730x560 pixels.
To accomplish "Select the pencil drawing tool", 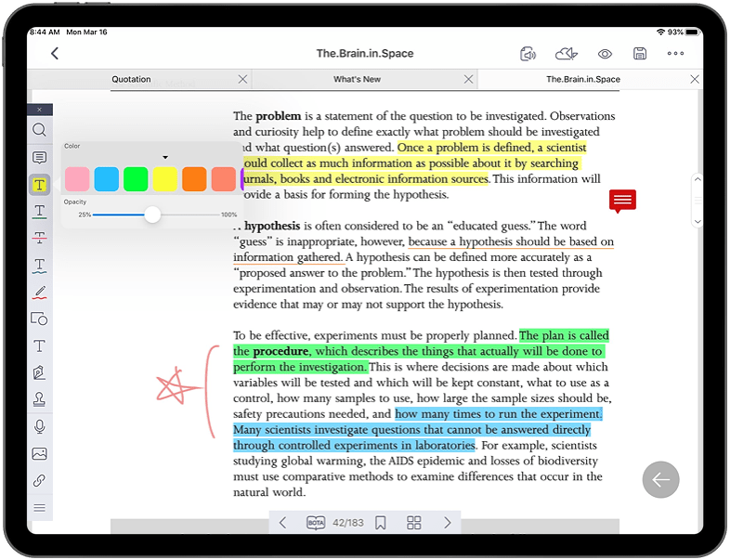I will point(40,292).
